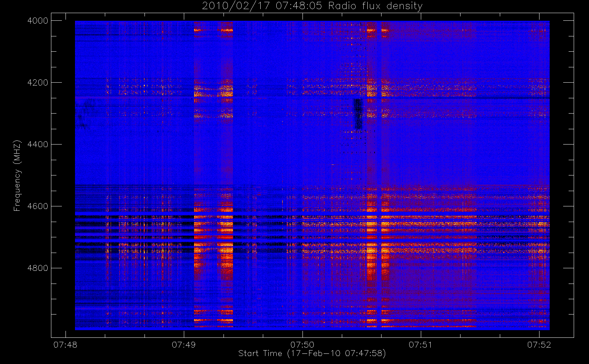Click the 07:51 time tick label
The width and height of the screenshot is (589, 364).
coord(420,345)
